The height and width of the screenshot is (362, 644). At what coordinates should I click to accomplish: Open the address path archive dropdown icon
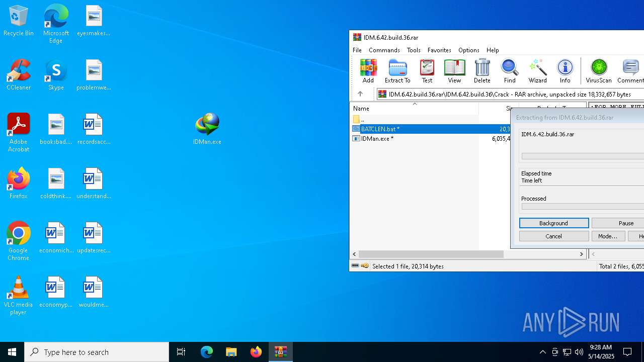click(x=382, y=94)
